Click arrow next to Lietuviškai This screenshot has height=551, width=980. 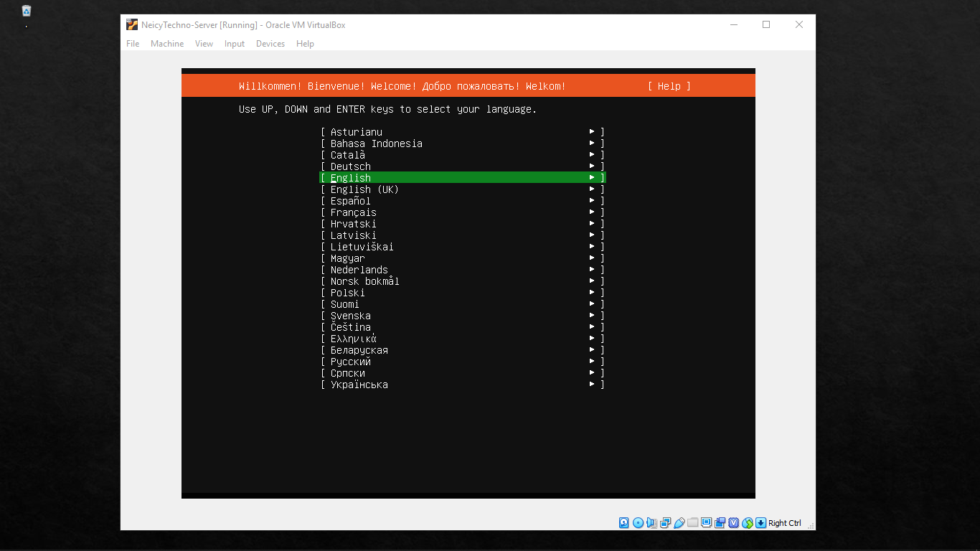[592, 247]
